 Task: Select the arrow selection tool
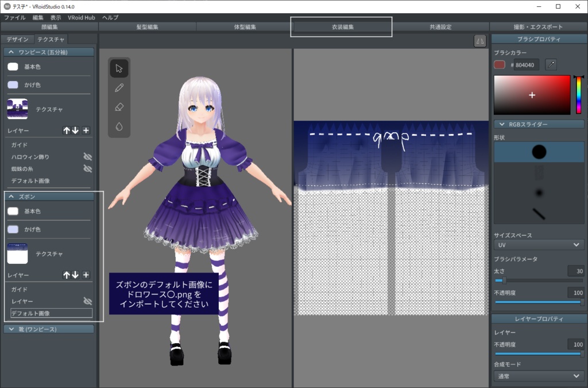coord(119,68)
